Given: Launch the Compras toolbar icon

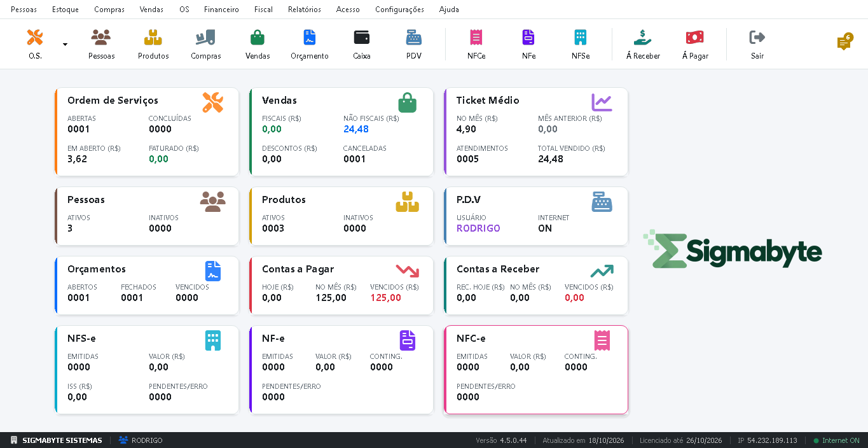Looking at the screenshot, I should 205,38.
